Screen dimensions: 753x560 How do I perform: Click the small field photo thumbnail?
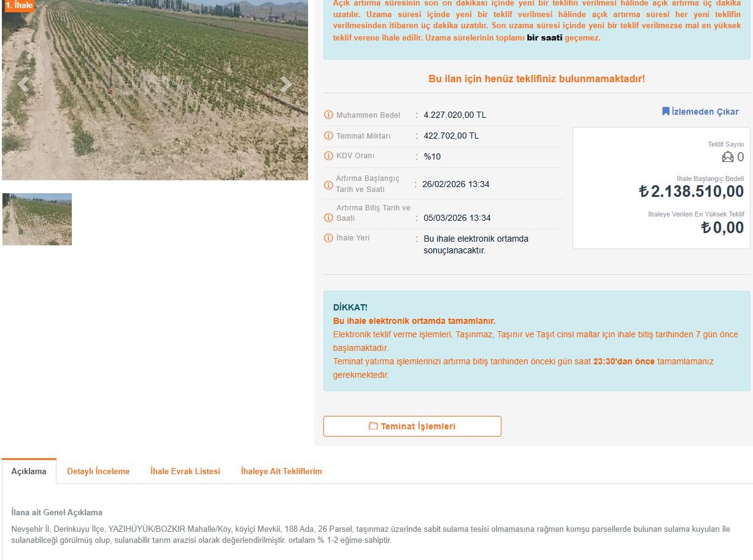coord(37,219)
